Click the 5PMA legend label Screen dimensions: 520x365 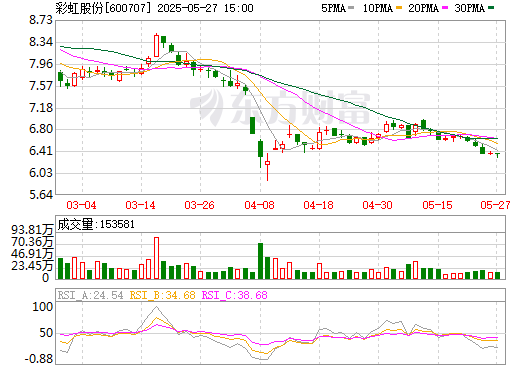[333, 8]
